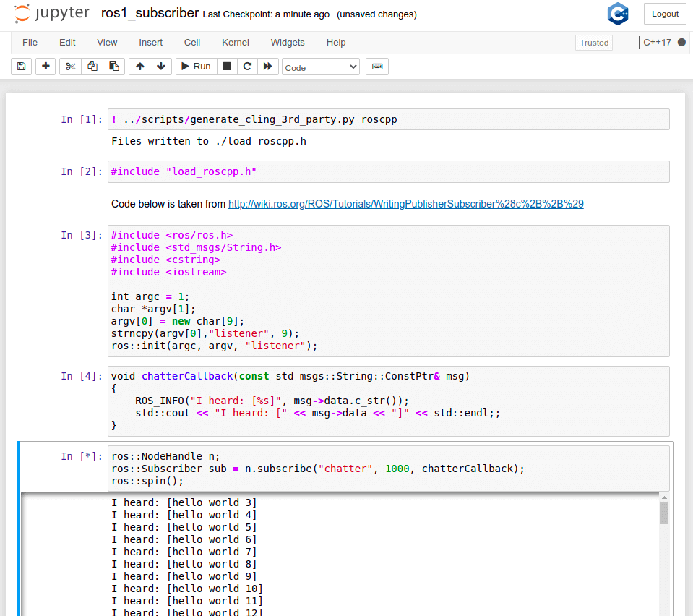The image size is (693, 616).
Task: Interrupt the kernel with stop icon
Action: [227, 67]
